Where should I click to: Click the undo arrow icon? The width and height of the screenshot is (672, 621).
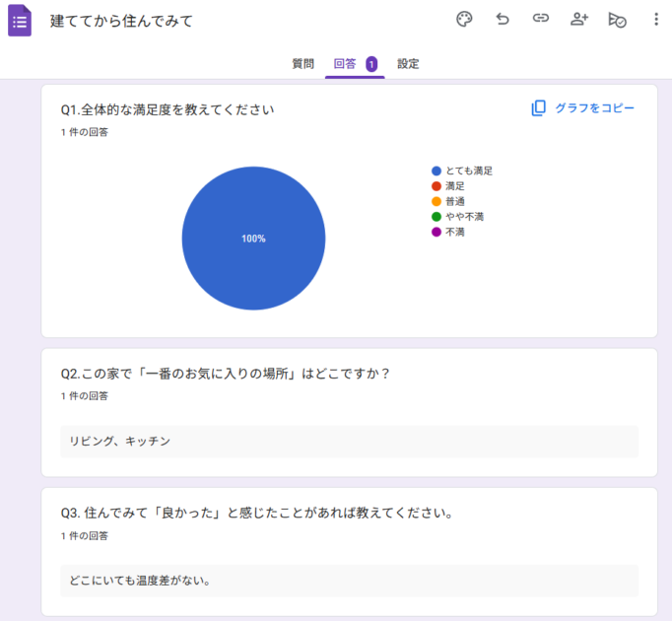[503, 20]
